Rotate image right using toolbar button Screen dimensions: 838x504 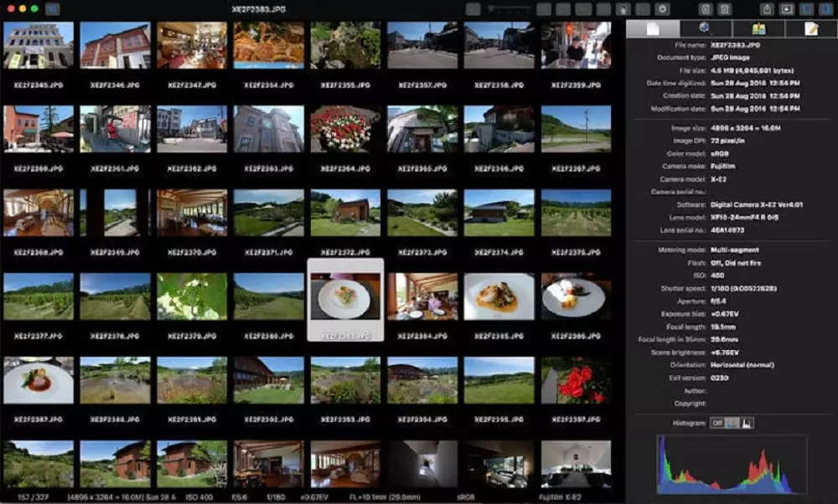(725, 9)
